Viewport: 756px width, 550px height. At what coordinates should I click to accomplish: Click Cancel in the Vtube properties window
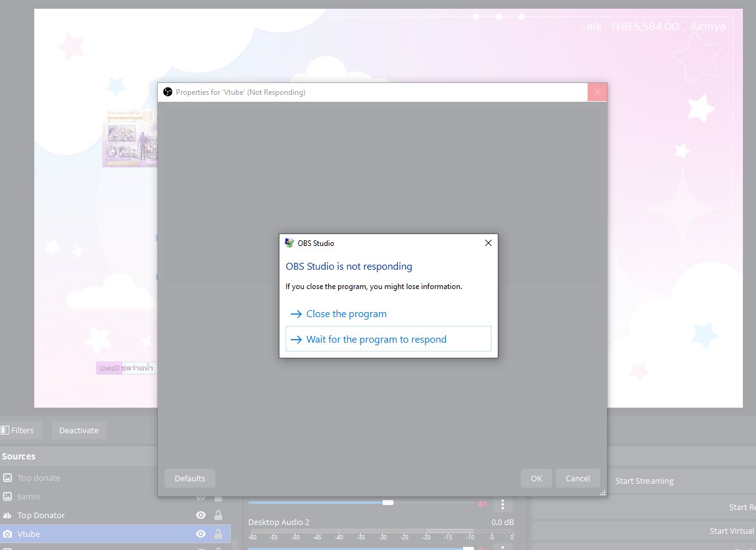point(578,478)
